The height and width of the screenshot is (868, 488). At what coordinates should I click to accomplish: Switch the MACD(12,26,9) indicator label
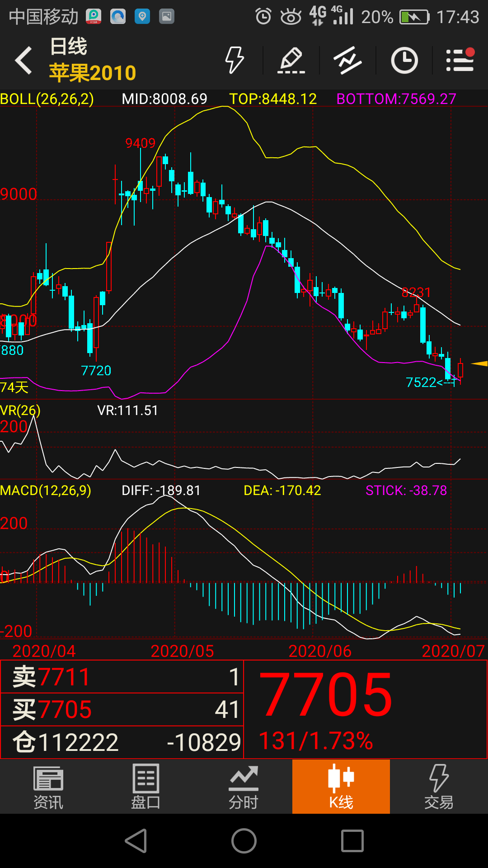[x=46, y=490]
